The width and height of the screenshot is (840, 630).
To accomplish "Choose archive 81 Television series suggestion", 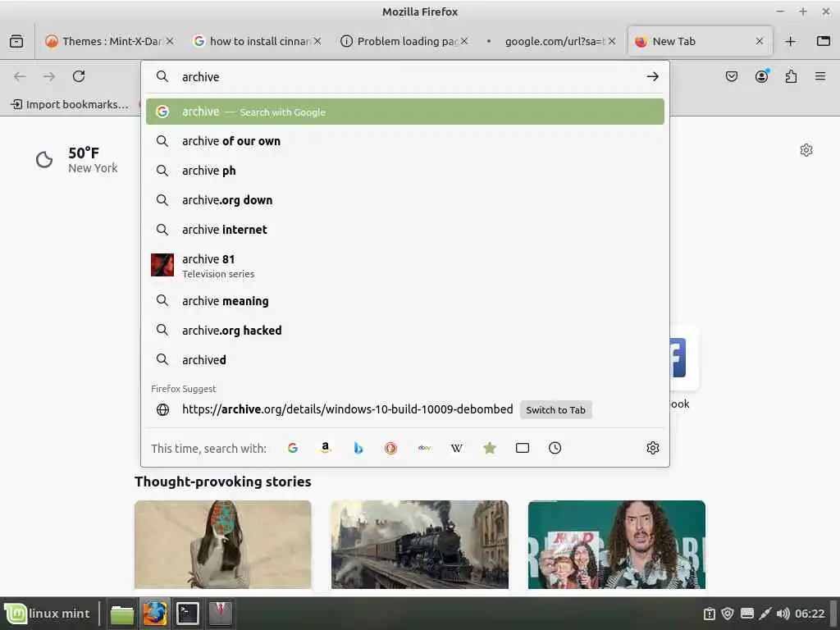I will (x=405, y=265).
